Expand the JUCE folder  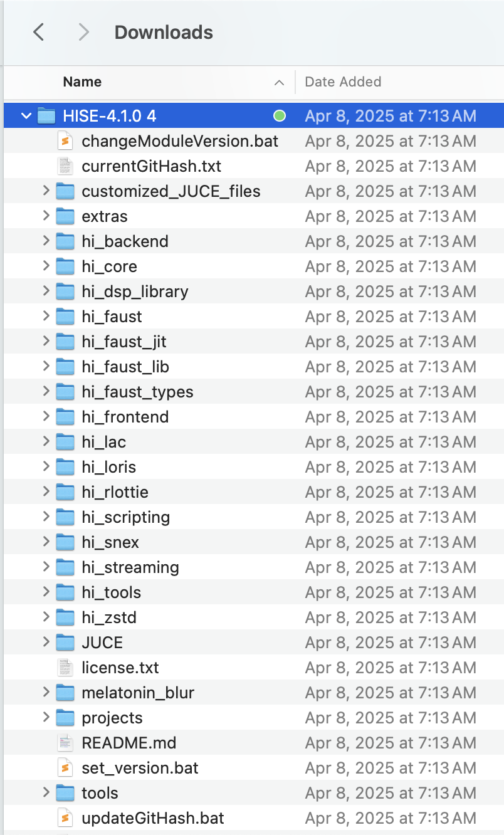46,643
